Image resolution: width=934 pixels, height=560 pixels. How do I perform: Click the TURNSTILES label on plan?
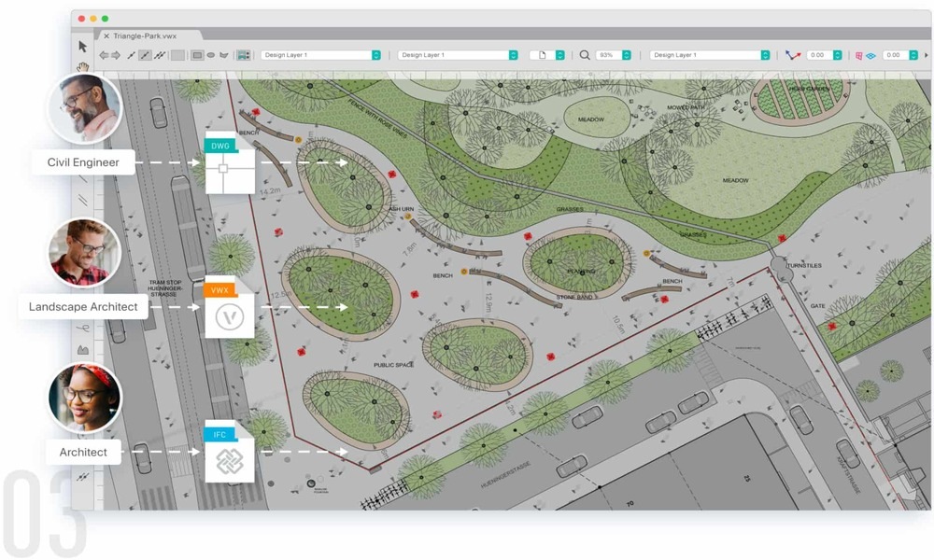804,265
